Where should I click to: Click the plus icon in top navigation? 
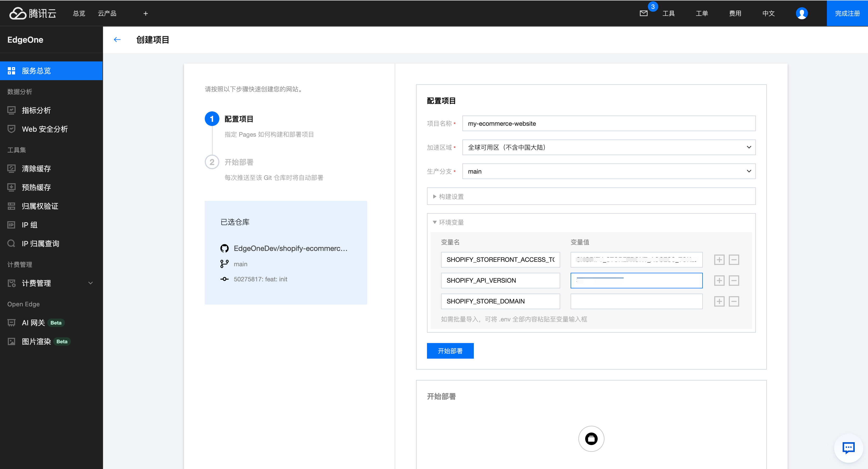pyautogui.click(x=145, y=14)
